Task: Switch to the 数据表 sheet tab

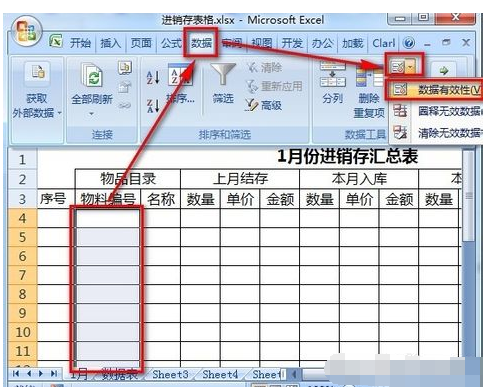Action: (x=120, y=375)
